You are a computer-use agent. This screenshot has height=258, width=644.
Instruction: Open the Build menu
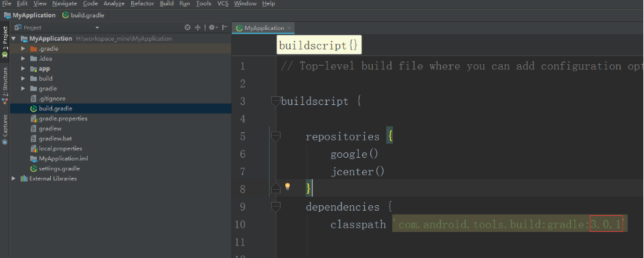[x=167, y=4]
